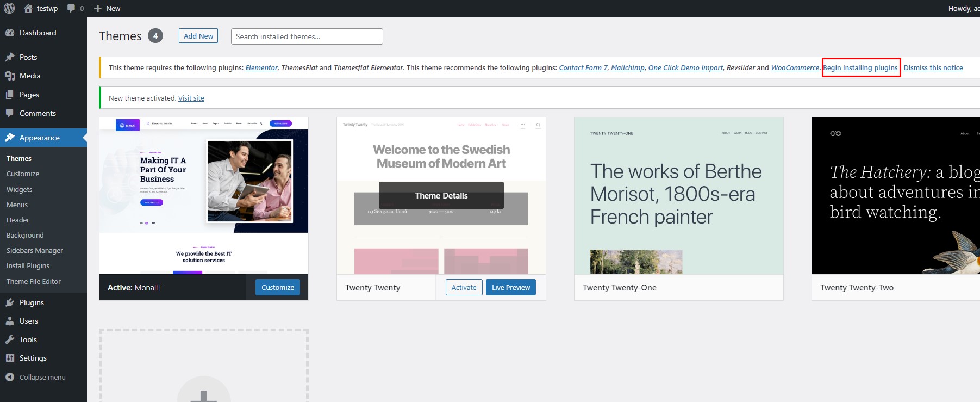The height and width of the screenshot is (402, 980).
Task: Activate the Twenty Twenty theme
Action: 464,287
